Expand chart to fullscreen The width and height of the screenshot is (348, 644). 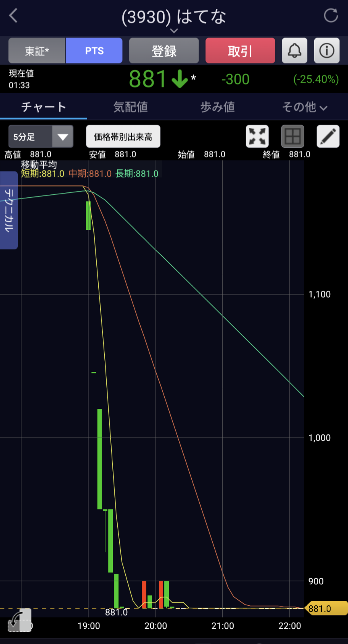click(x=257, y=136)
